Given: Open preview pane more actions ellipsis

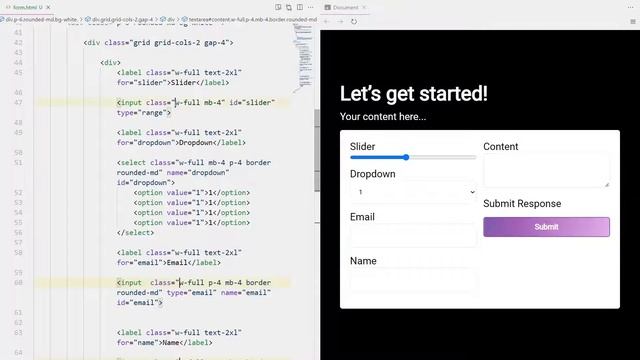Looking at the screenshot, I should point(631,7).
